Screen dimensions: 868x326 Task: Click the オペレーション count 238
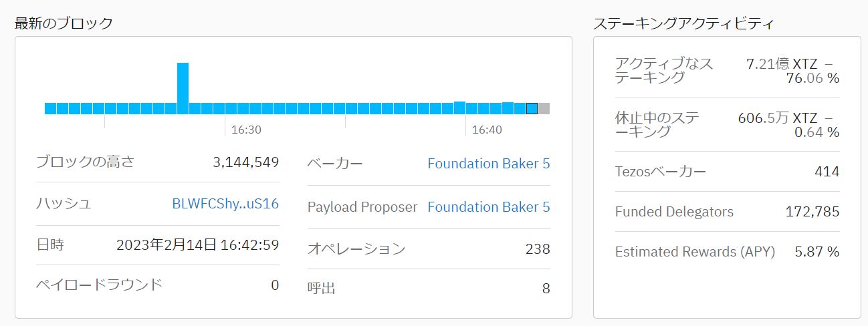click(538, 249)
